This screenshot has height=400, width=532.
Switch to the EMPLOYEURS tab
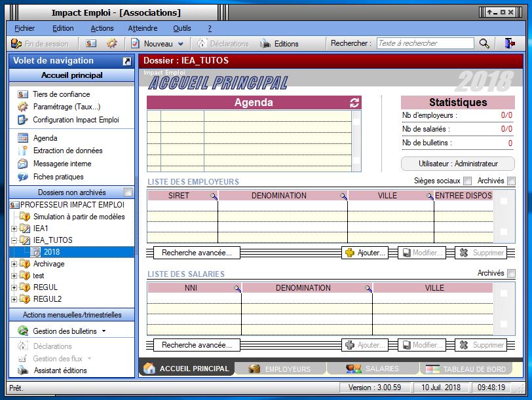(280, 369)
